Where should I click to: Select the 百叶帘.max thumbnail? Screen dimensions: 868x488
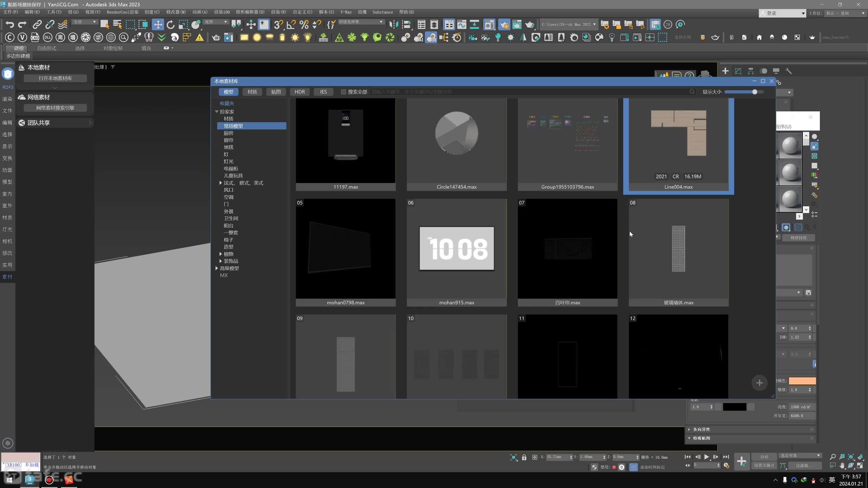[567, 252]
